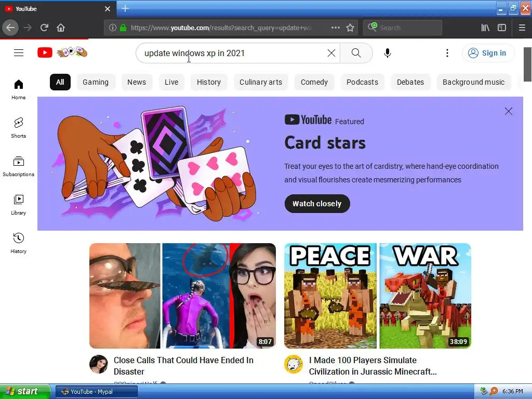Click the Sign in button
This screenshot has width=532, height=399.
487,53
